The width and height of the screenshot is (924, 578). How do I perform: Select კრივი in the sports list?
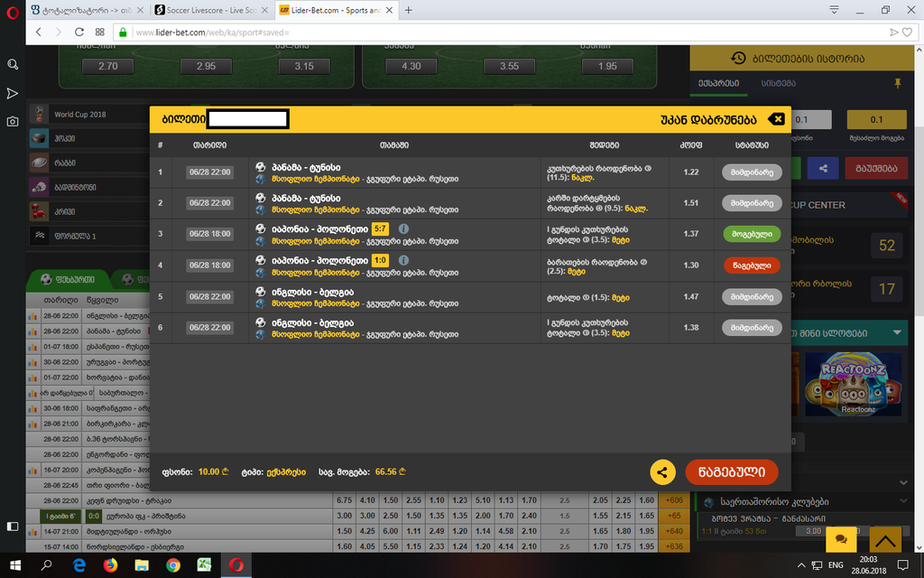[88, 211]
